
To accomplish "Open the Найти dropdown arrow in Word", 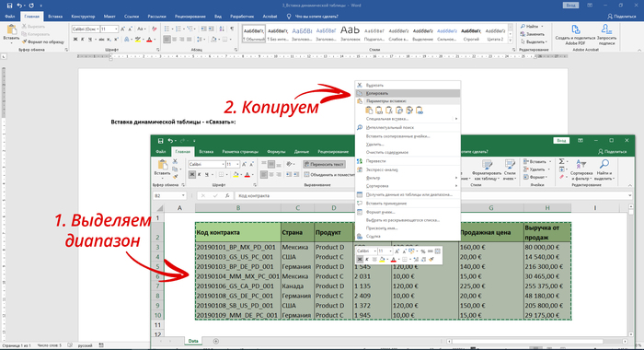I will (x=542, y=27).
